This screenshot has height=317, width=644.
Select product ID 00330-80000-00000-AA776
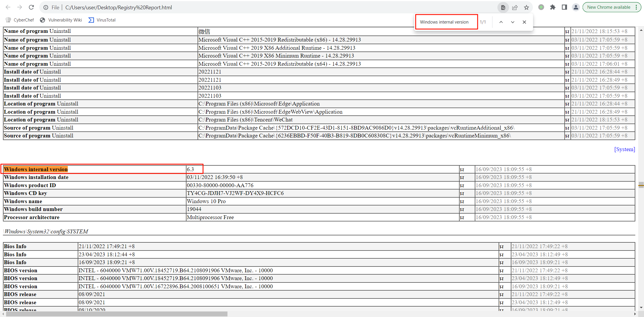pos(220,185)
